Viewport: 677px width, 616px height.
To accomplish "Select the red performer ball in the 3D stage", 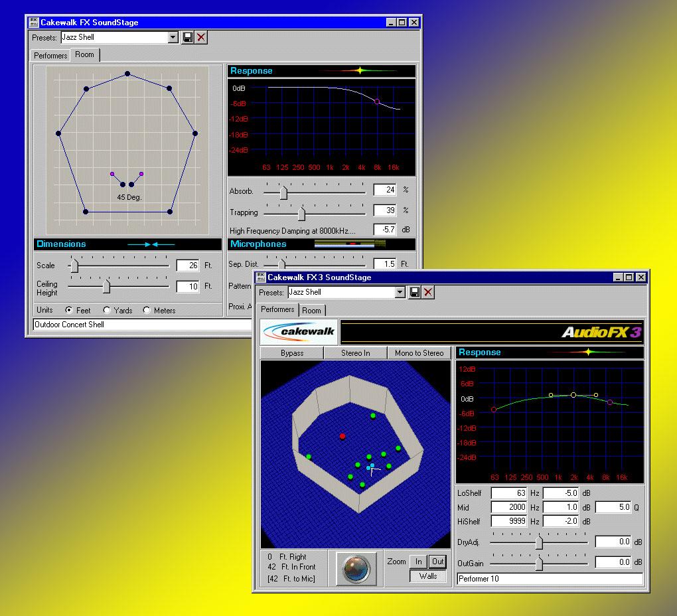I will point(342,436).
